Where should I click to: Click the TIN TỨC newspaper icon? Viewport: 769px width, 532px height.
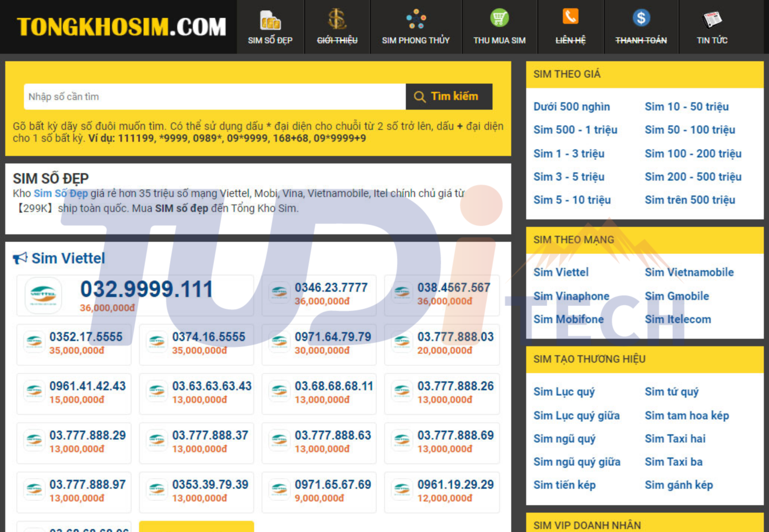tap(712, 19)
